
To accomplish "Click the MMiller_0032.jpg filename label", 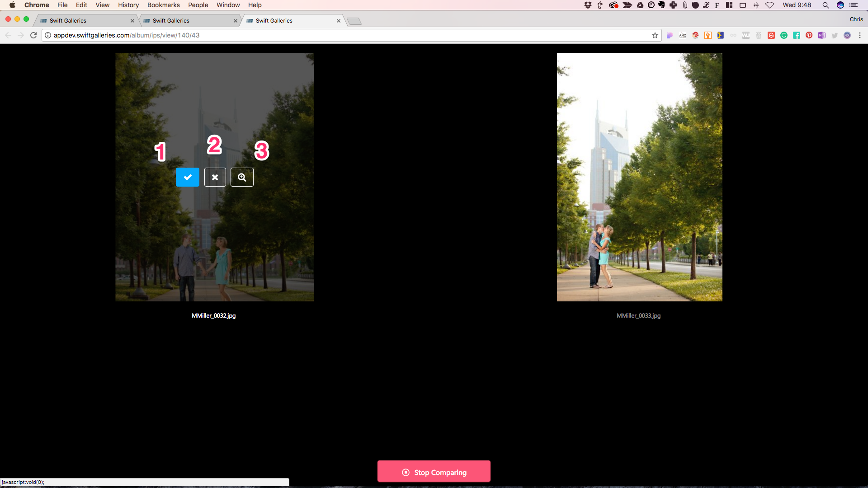I will 213,316.
